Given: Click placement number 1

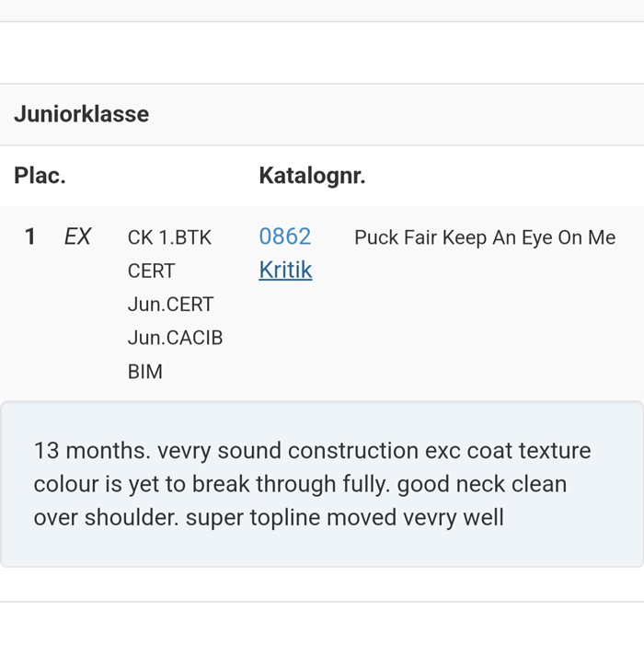Looking at the screenshot, I should (x=30, y=237).
